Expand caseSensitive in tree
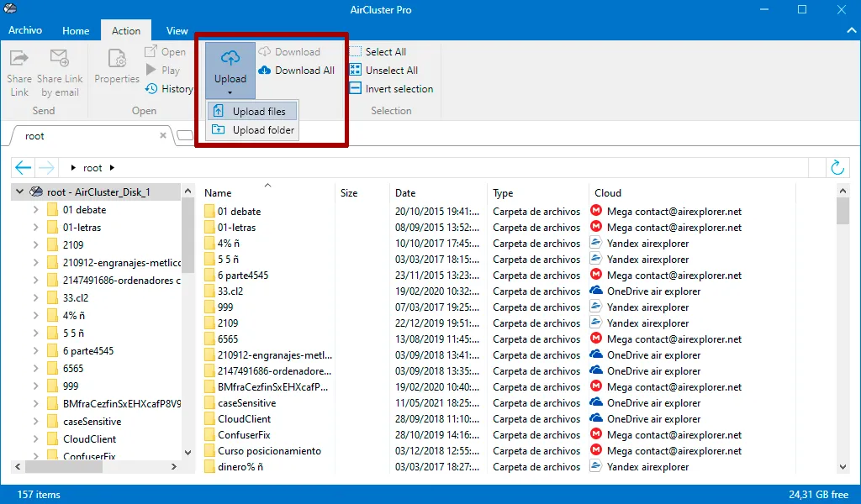This screenshot has width=861, height=504. [x=35, y=421]
